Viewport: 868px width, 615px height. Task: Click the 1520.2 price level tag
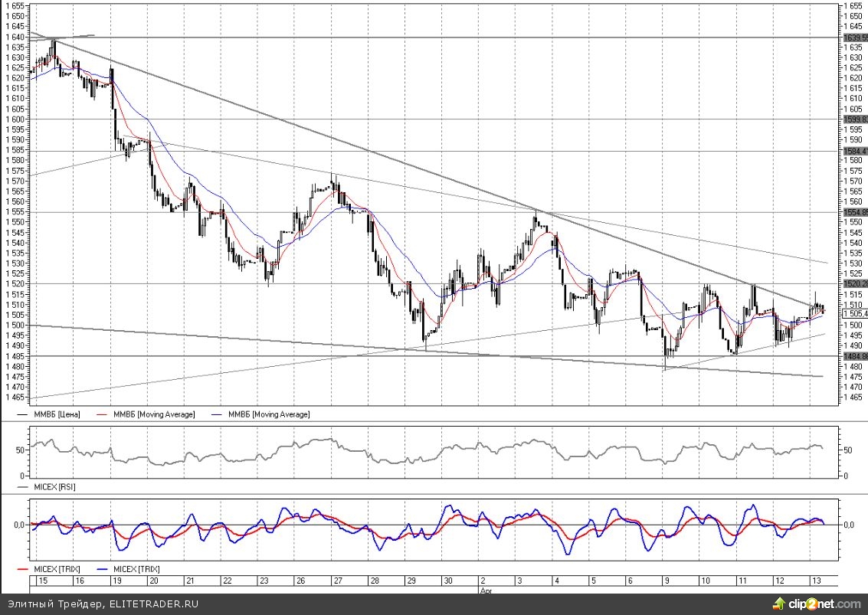tap(854, 283)
